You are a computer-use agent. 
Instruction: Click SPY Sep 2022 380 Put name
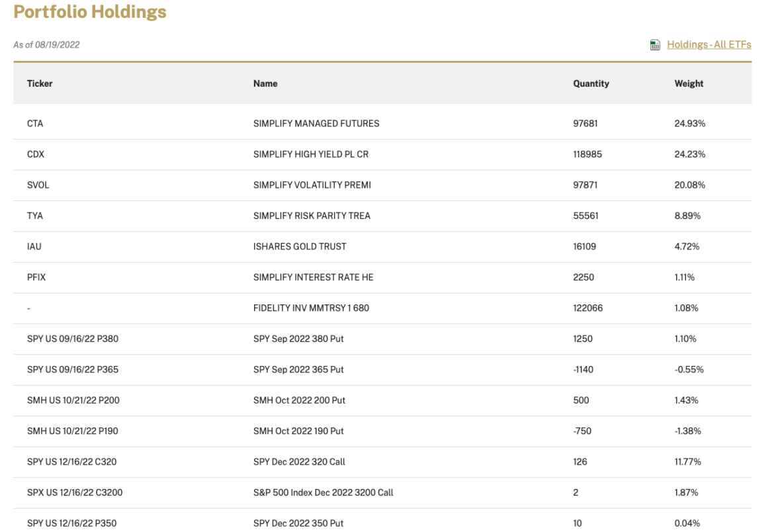(x=298, y=339)
